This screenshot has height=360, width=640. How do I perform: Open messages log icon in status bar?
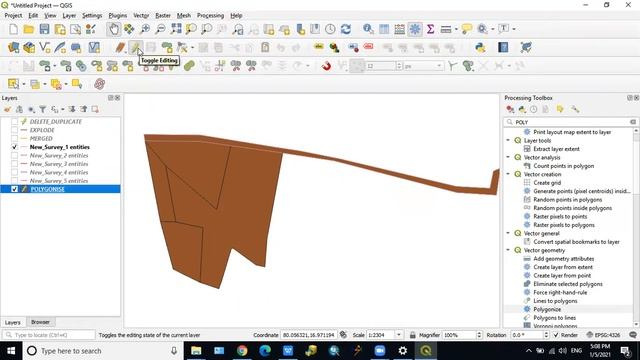(633, 335)
